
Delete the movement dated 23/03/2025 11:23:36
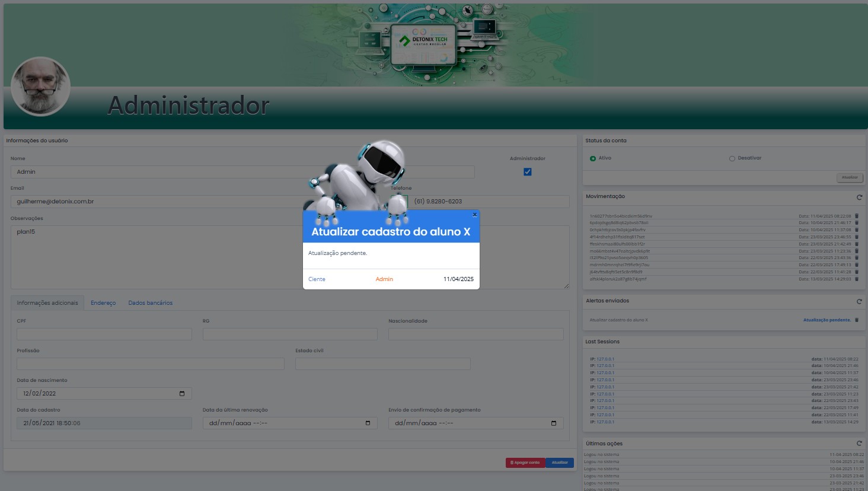(857, 251)
